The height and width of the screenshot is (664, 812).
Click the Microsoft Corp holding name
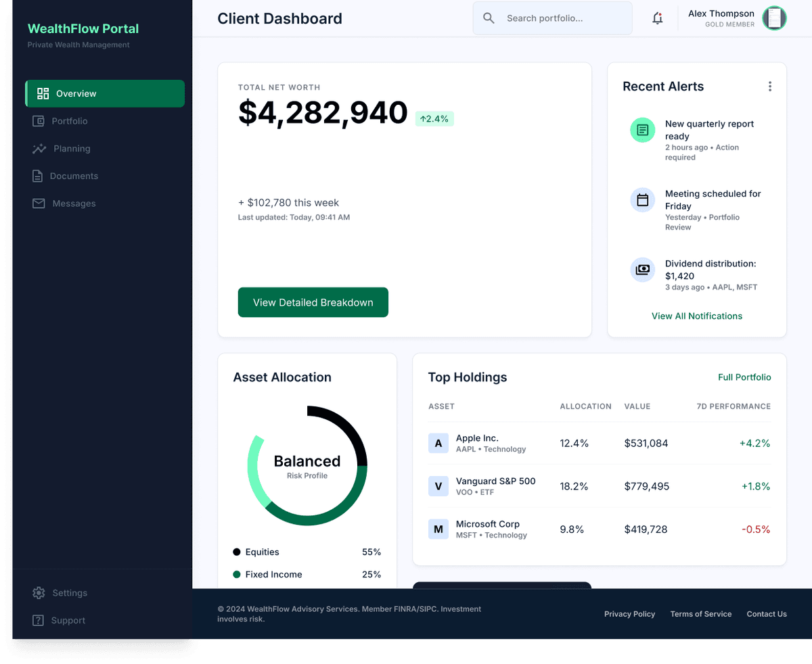(x=488, y=524)
